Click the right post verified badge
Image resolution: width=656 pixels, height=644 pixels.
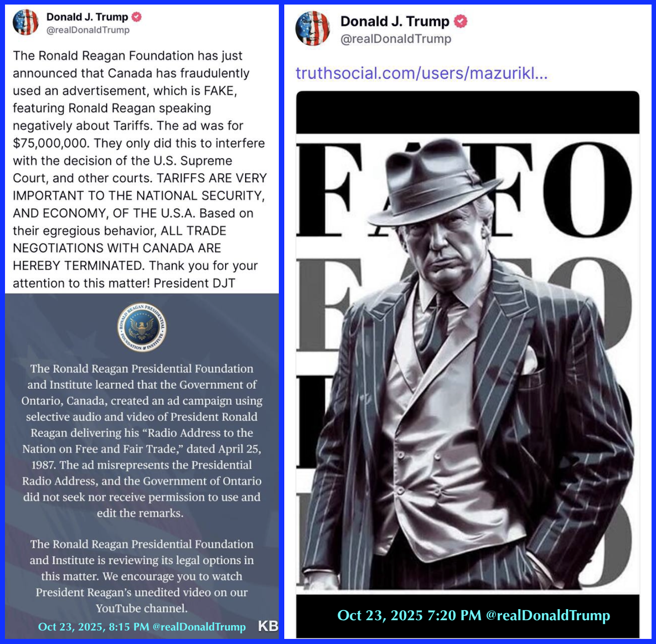coord(461,21)
